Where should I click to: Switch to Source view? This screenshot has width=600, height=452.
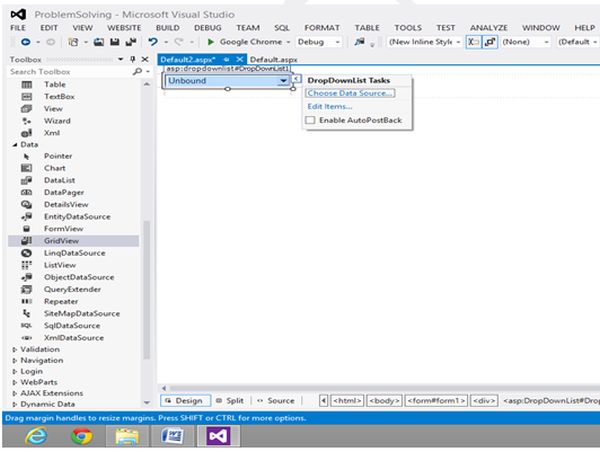pyautogui.click(x=276, y=401)
